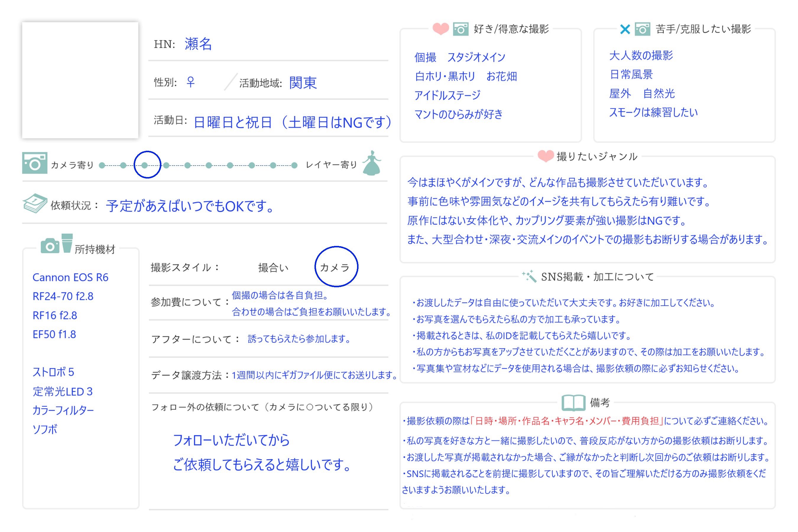Click the open book icon beside 備考

coord(573,403)
